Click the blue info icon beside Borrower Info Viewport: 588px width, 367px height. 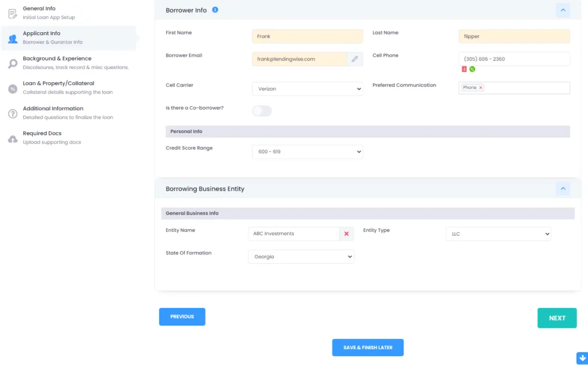[x=215, y=10]
